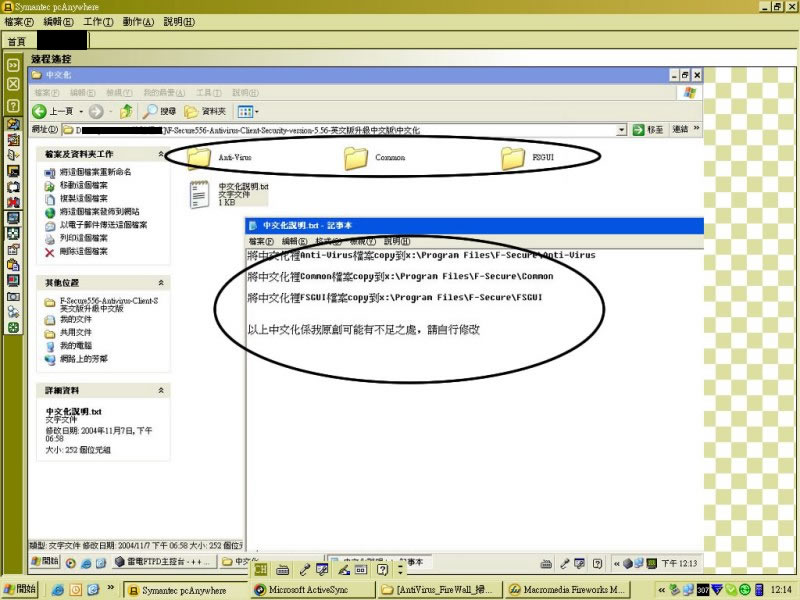Open Notepad 檔案(F) menu

coord(261,241)
